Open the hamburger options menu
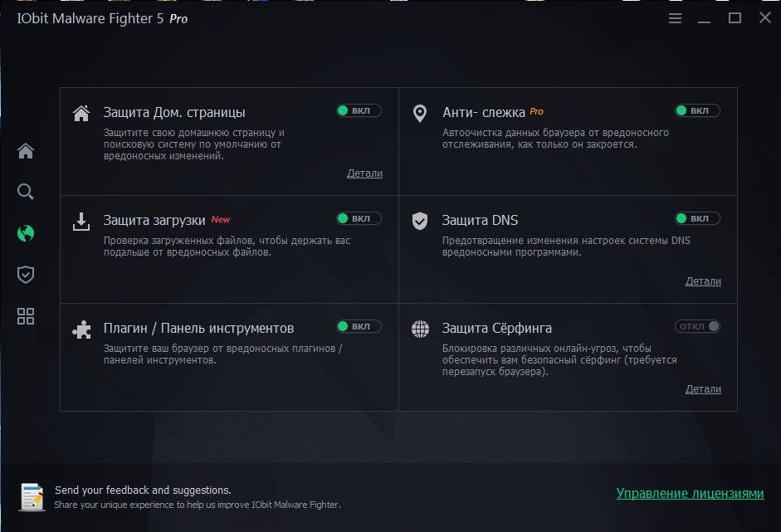This screenshot has height=532, width=781. click(675, 18)
